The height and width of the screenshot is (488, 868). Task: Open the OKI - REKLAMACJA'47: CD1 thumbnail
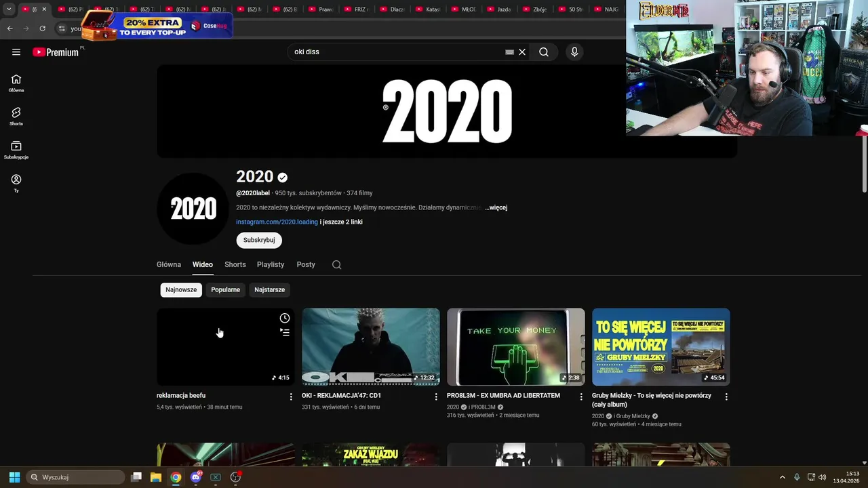371,347
